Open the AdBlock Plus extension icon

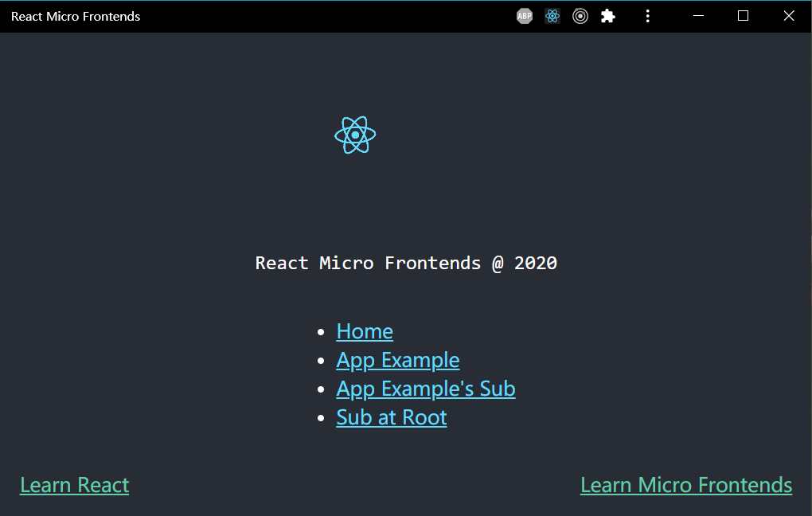click(525, 16)
